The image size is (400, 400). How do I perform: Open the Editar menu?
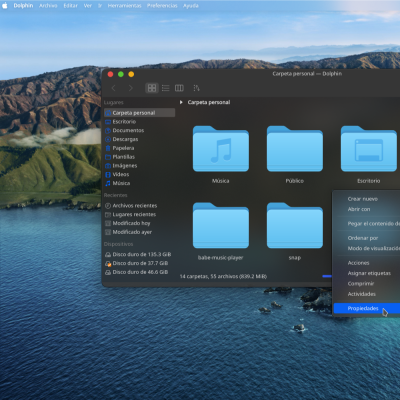(71, 6)
